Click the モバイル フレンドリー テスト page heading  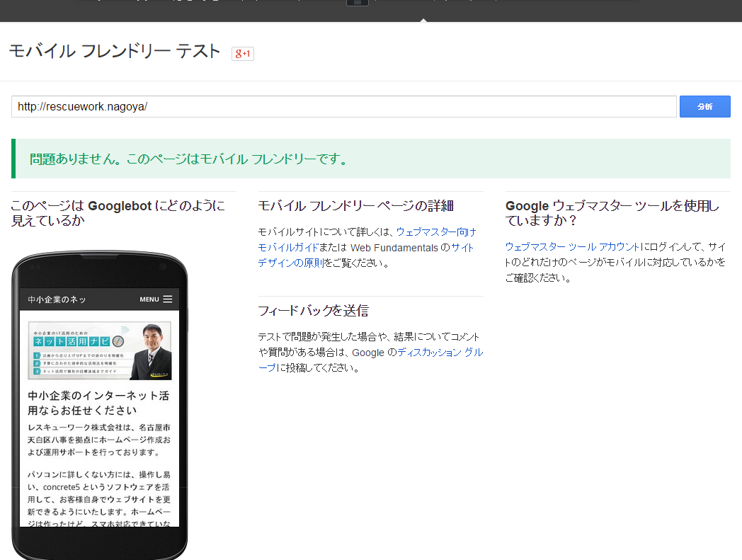(x=115, y=51)
